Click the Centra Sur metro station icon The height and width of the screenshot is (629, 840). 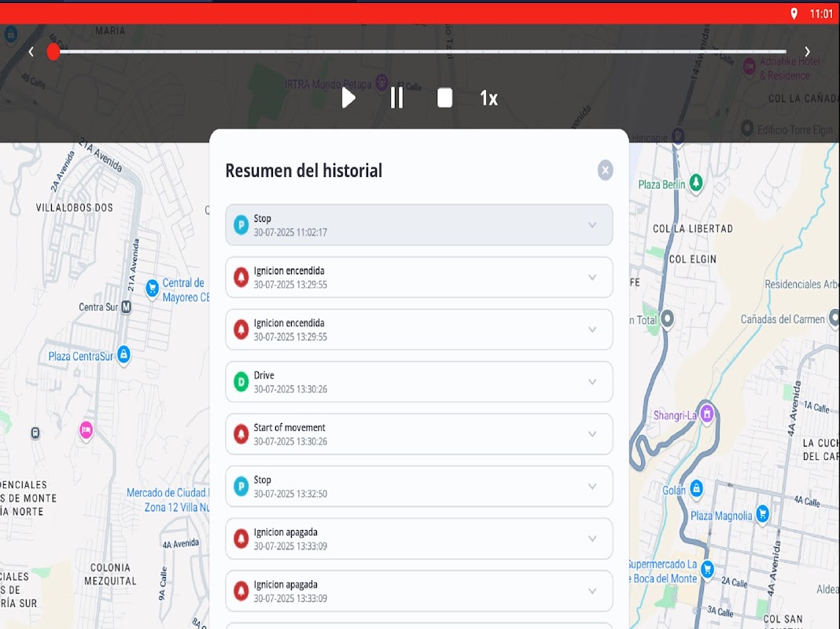point(126,307)
